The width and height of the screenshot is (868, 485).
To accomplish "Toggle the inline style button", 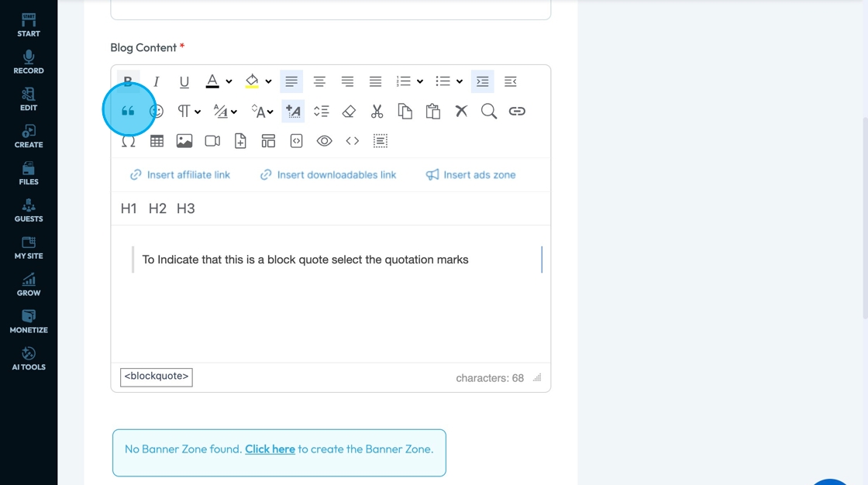I will [x=294, y=112].
